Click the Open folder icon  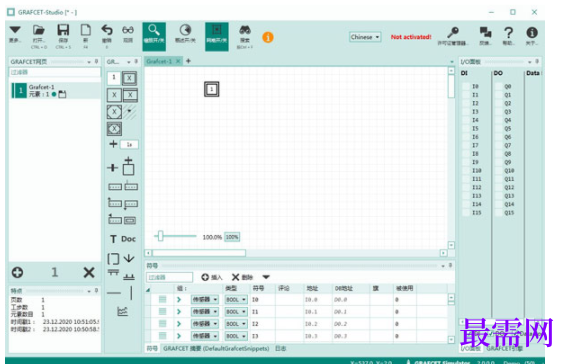click(x=38, y=30)
